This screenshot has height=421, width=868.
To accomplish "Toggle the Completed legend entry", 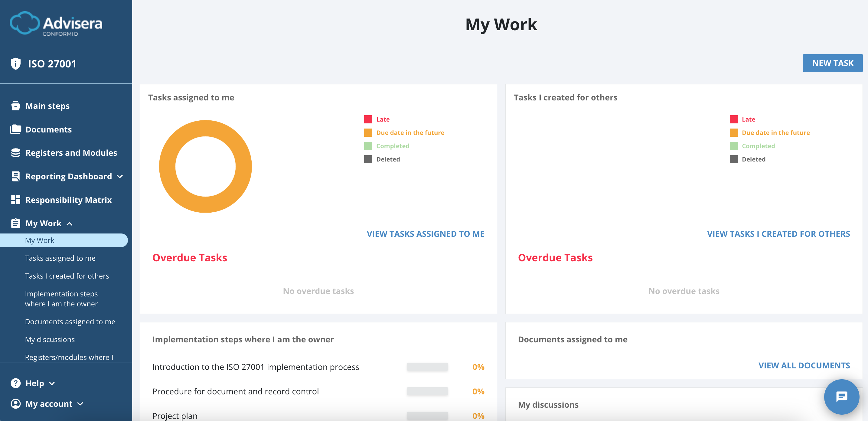I will [393, 145].
